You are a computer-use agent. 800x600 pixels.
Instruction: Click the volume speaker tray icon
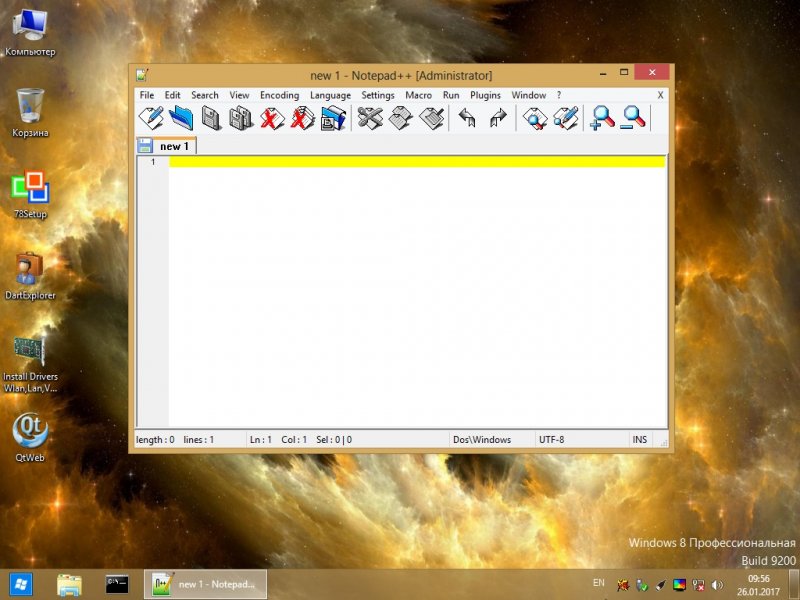717,585
